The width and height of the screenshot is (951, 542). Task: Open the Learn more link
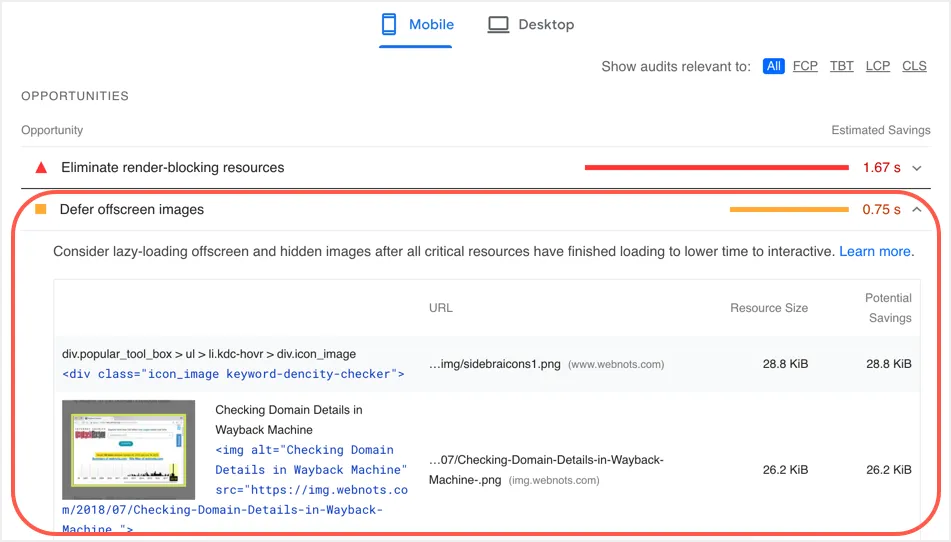tap(875, 252)
